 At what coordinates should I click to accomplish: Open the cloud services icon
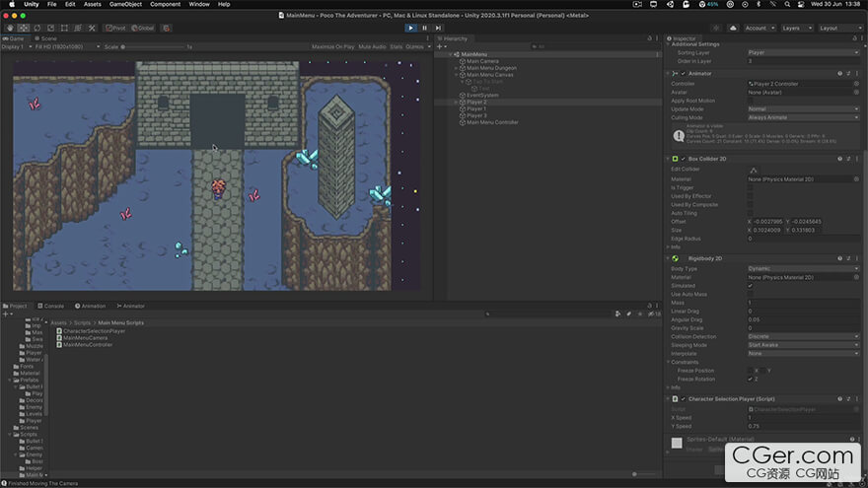click(733, 28)
